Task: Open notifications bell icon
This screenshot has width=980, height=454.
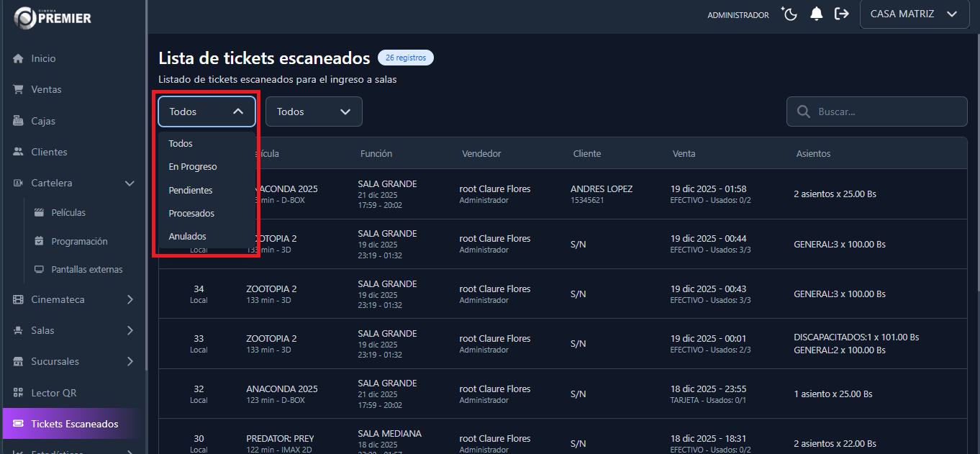Action: pyautogui.click(x=816, y=14)
